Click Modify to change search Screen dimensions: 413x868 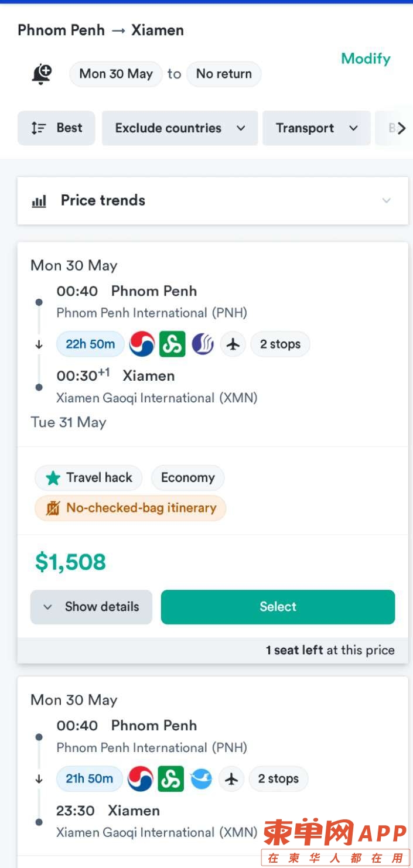366,59
